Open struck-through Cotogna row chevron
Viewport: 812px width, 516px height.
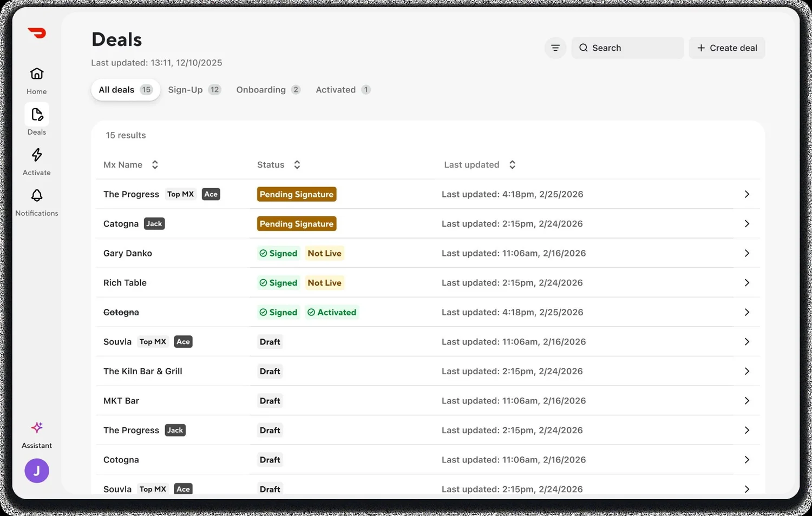pos(746,313)
